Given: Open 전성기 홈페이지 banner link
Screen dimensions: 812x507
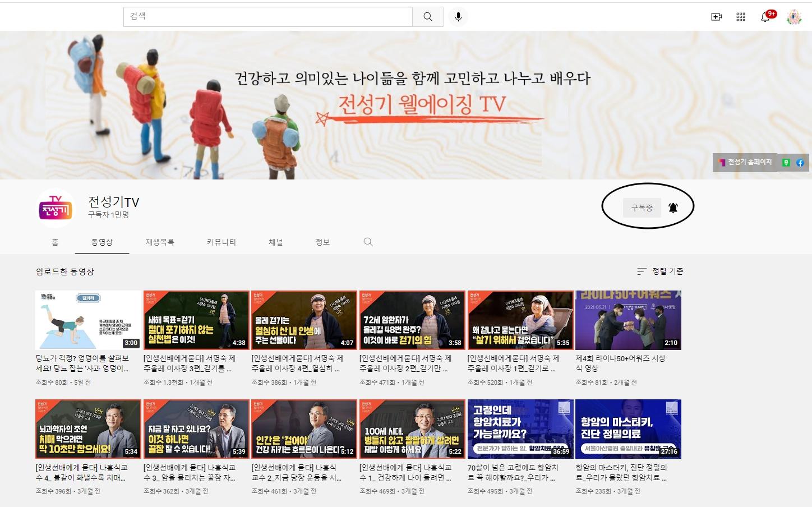Looking at the screenshot, I should (x=745, y=163).
